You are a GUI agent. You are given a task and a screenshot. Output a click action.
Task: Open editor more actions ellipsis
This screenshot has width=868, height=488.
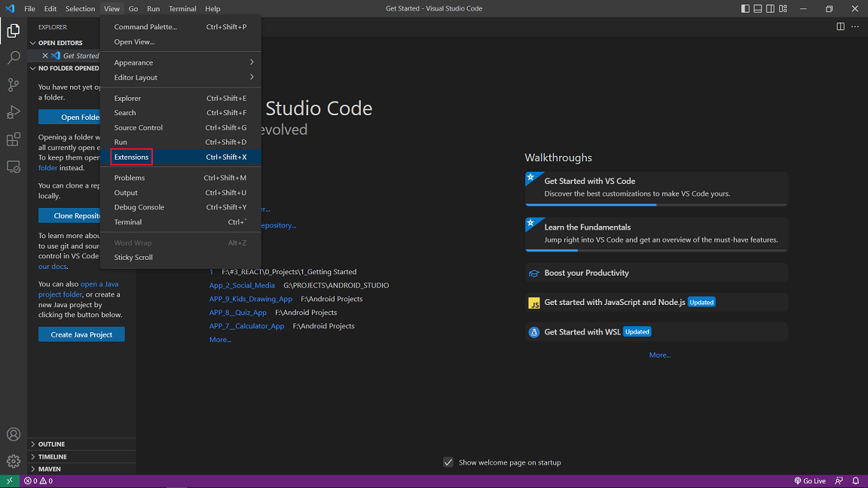coord(855,26)
